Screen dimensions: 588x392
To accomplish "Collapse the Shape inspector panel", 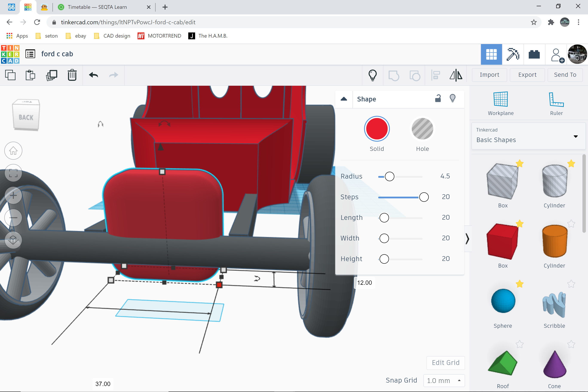I will point(344,99).
